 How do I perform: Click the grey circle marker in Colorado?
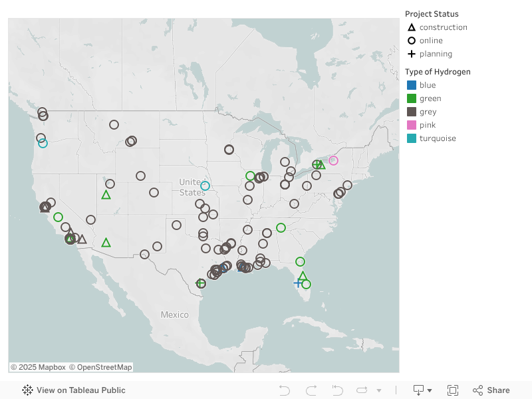point(154,192)
